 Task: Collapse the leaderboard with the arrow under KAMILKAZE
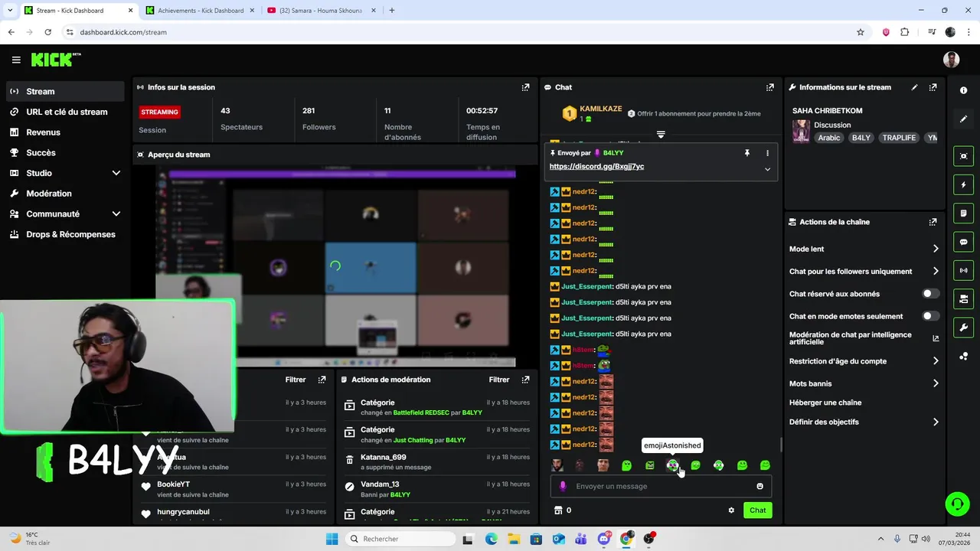pyautogui.click(x=661, y=135)
